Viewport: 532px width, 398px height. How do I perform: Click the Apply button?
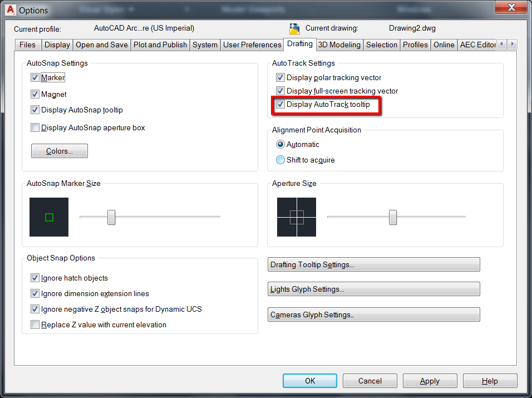click(x=430, y=381)
